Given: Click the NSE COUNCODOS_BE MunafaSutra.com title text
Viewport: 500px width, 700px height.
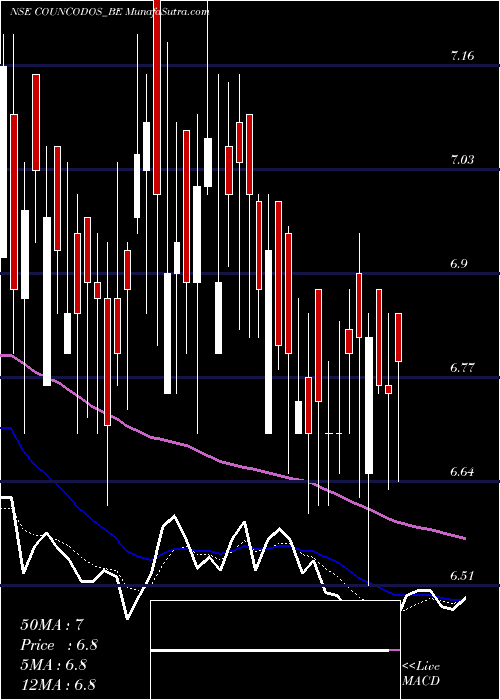Looking at the screenshot, I should [109, 12].
